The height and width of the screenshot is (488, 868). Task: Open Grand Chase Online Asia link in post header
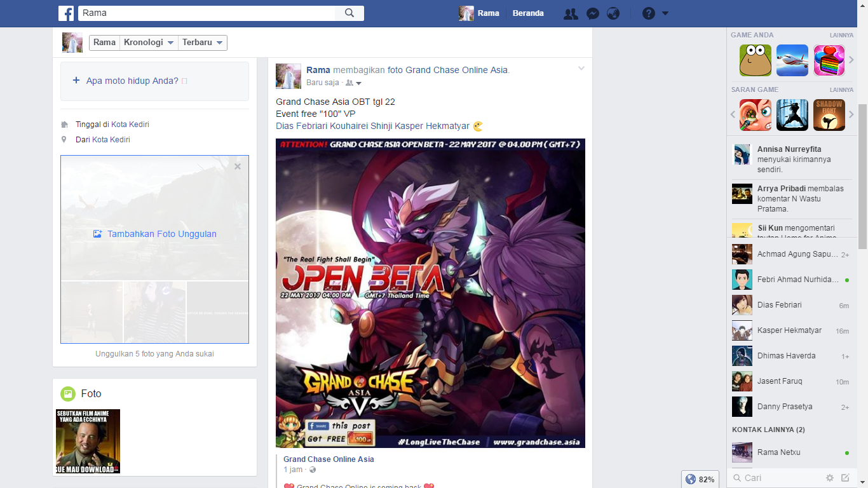pyautogui.click(x=457, y=70)
